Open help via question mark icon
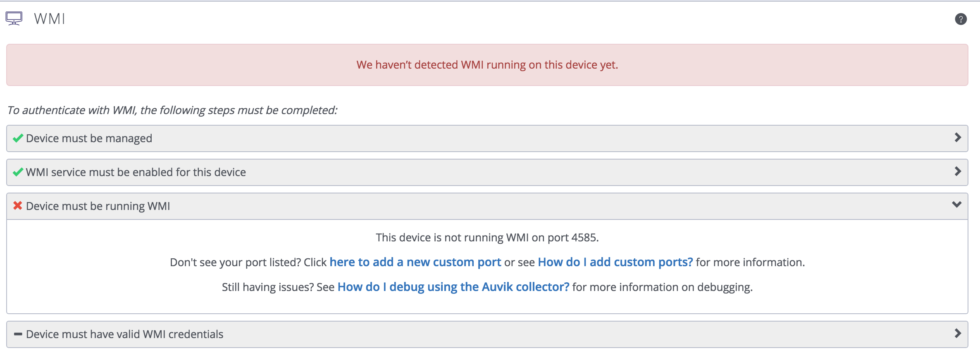 pos(961,19)
